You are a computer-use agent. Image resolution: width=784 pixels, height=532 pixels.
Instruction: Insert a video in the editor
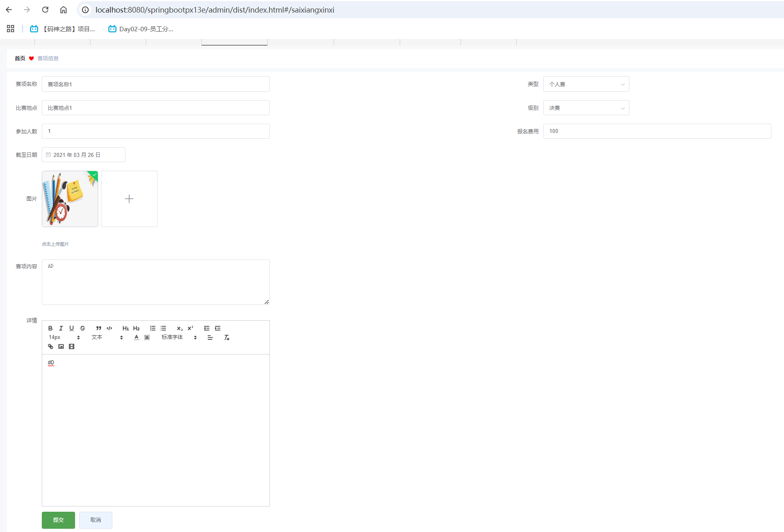coord(71,346)
